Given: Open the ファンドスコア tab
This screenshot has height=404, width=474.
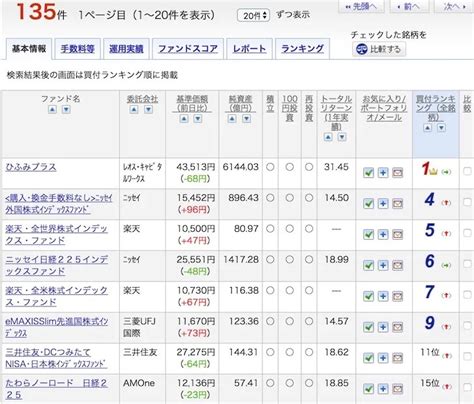Looking at the screenshot, I should [188, 49].
